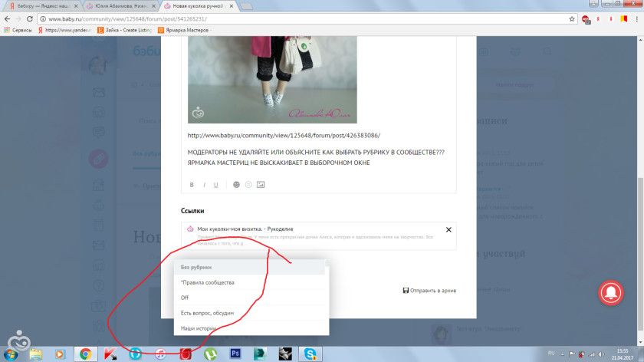Toggle italic formatting in the post editor
Screen dimensions: 644x362
coord(204,185)
